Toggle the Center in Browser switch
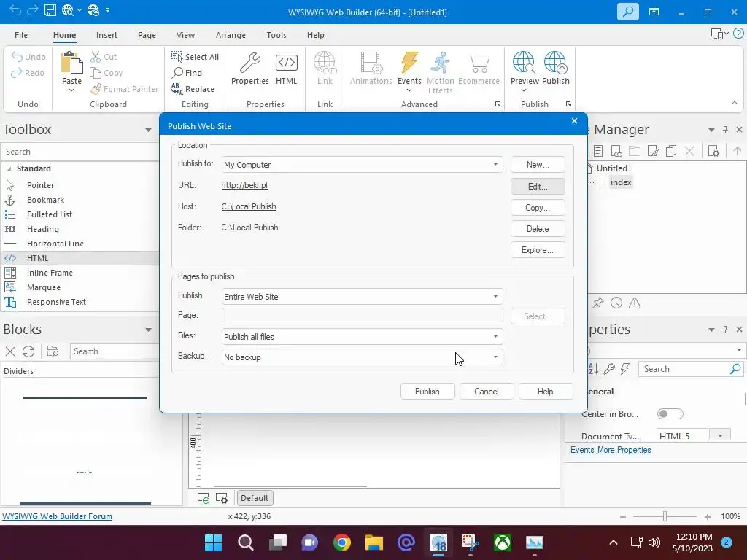747x560 pixels. 670,414
